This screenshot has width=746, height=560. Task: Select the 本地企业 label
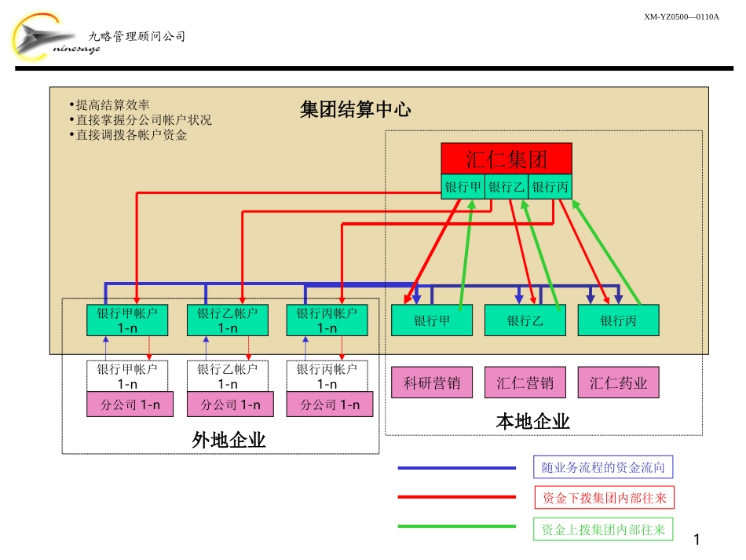(x=532, y=422)
